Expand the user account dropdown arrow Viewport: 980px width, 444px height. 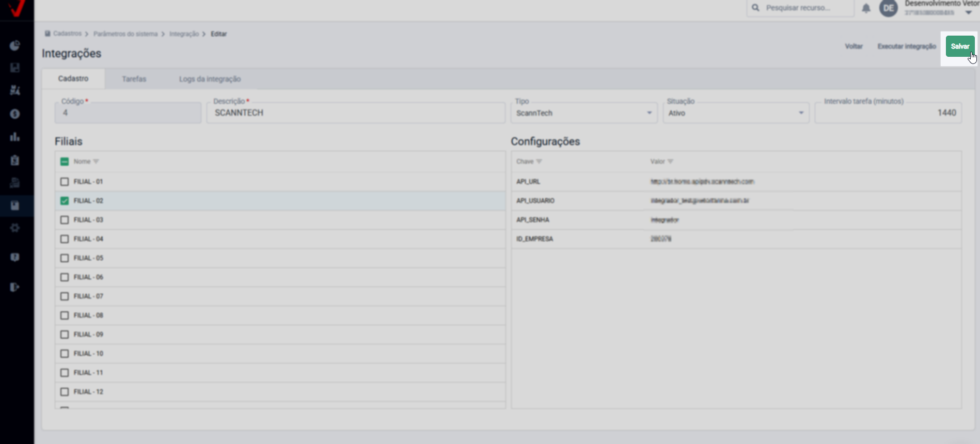tap(968, 13)
